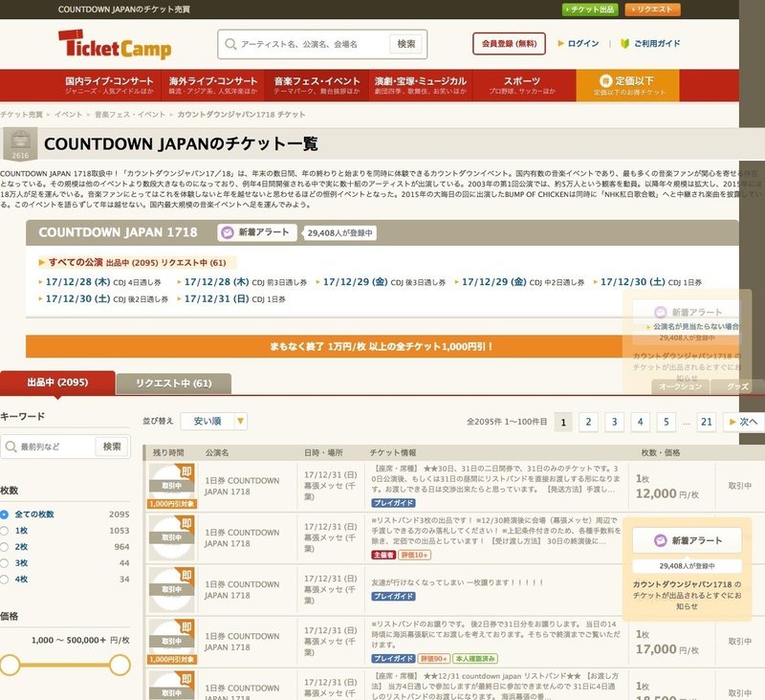The image size is (765, 700).
Task: Click the keyword magnifier icon in the sidebar
Action: coord(11,447)
